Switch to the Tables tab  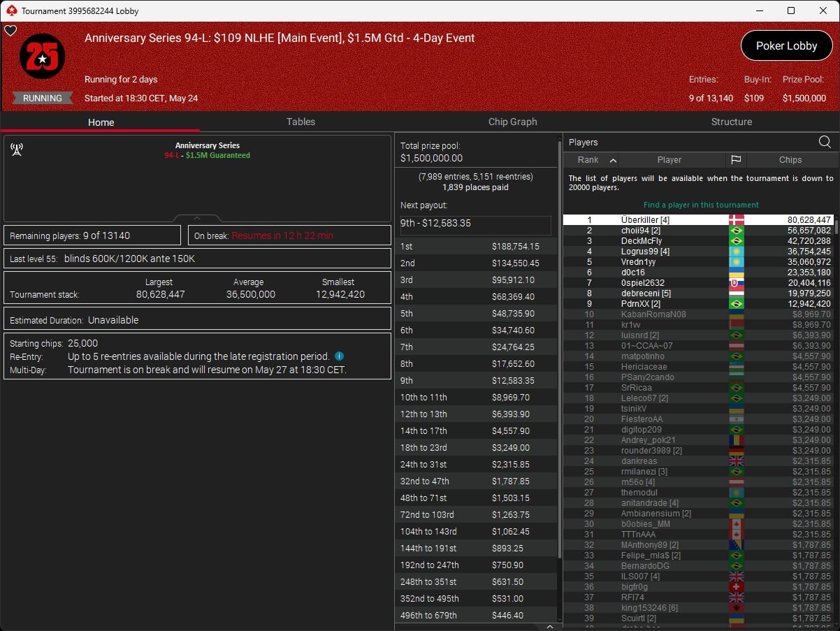300,122
